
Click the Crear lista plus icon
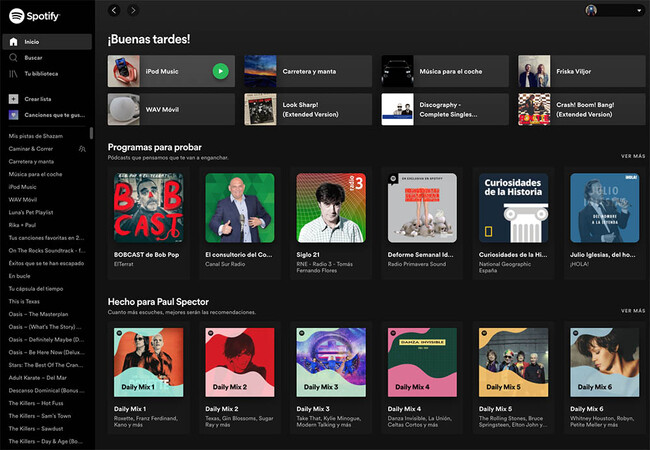[x=14, y=99]
